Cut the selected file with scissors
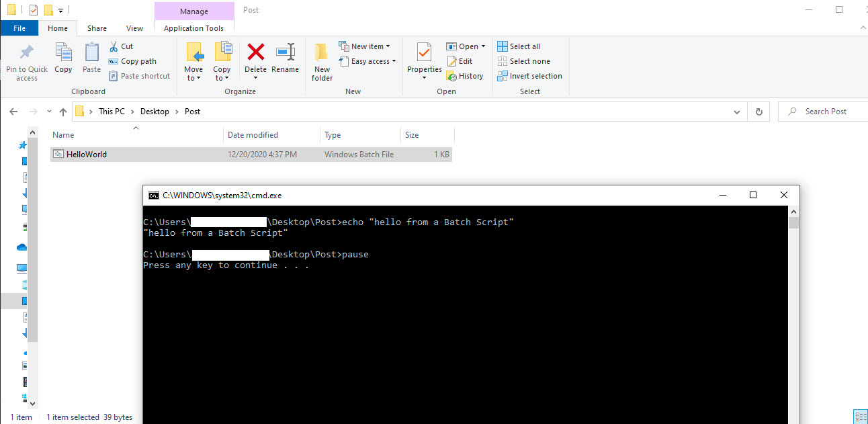Viewport: 868px width, 424px height. (x=121, y=46)
